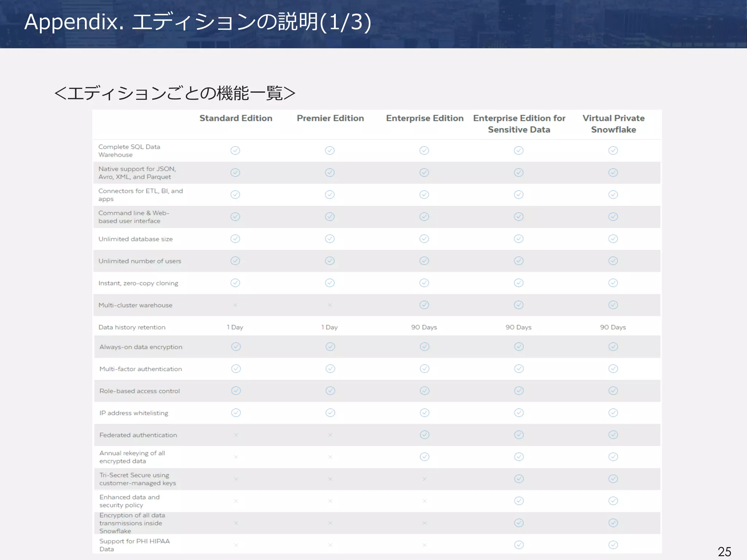The image size is (747, 560).
Task: Click Multi-cluster warehouse X mark under Standard Edition
Action: 235,305
